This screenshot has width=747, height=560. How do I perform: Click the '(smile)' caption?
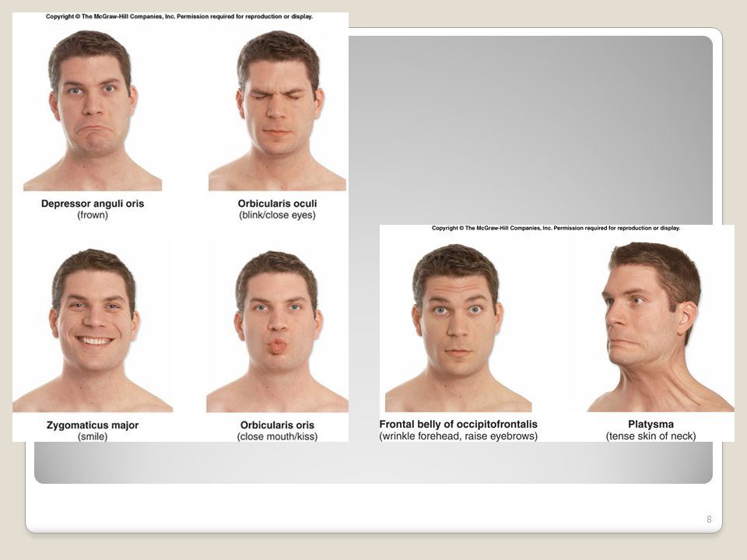[93, 436]
